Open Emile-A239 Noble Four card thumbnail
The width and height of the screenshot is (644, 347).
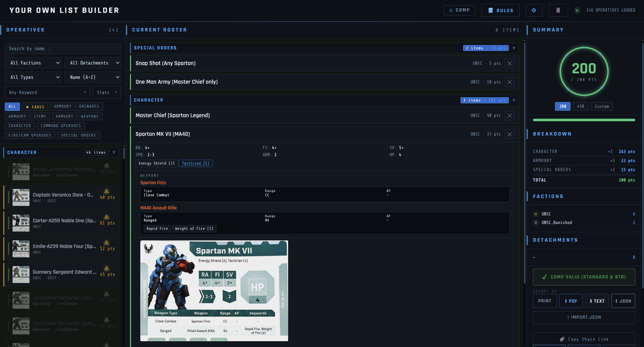coord(21,249)
